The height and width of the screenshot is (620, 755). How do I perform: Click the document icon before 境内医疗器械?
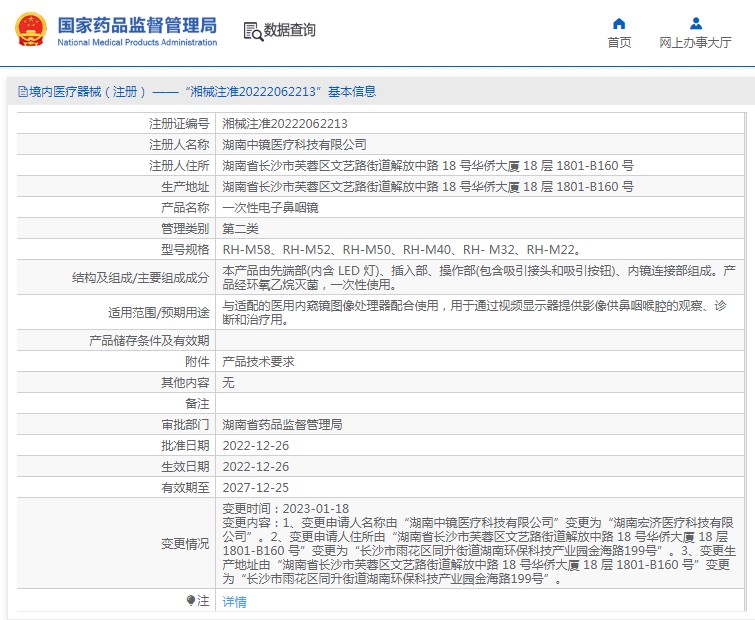(20, 92)
